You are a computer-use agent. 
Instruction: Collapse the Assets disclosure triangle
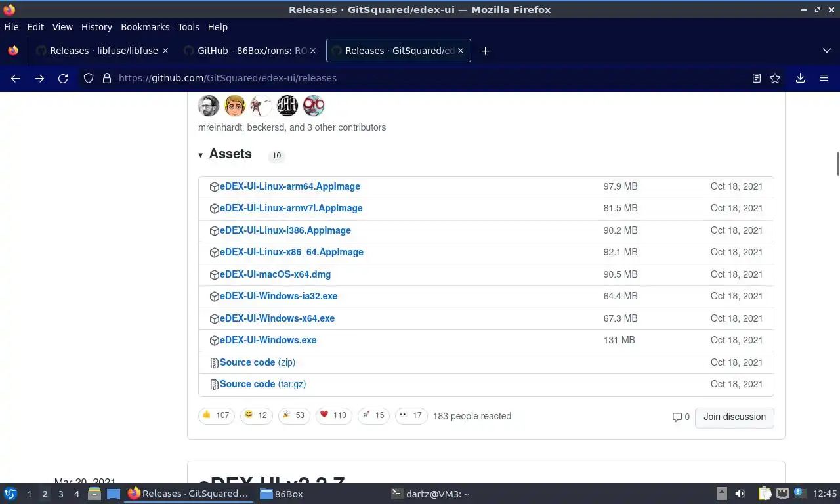pyautogui.click(x=201, y=155)
